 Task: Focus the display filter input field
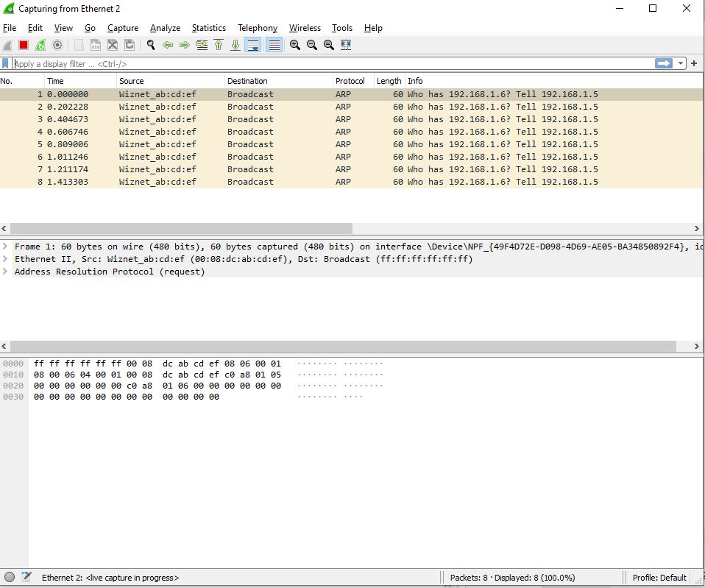click(x=333, y=64)
